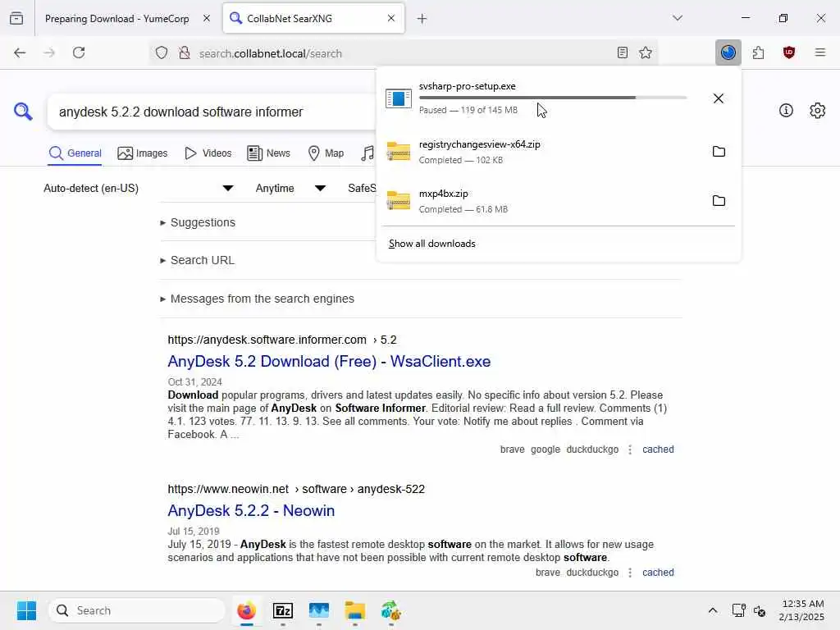Reload the current page

[x=79, y=52]
